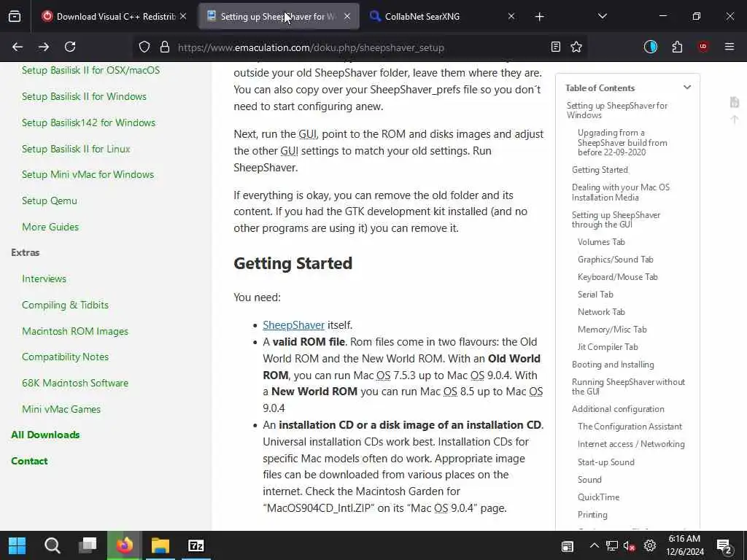The height and width of the screenshot is (560, 747).
Task: Open Compatibility Notes link
Action: (x=65, y=357)
